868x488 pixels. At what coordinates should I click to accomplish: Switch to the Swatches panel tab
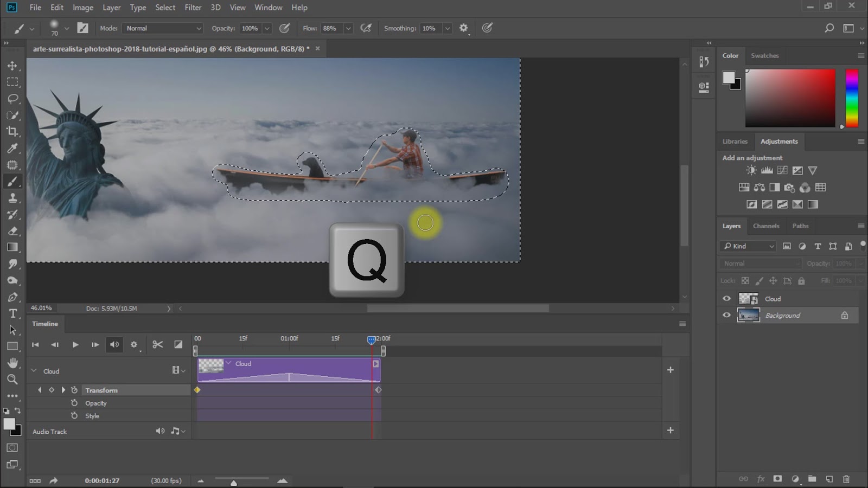[x=764, y=56]
